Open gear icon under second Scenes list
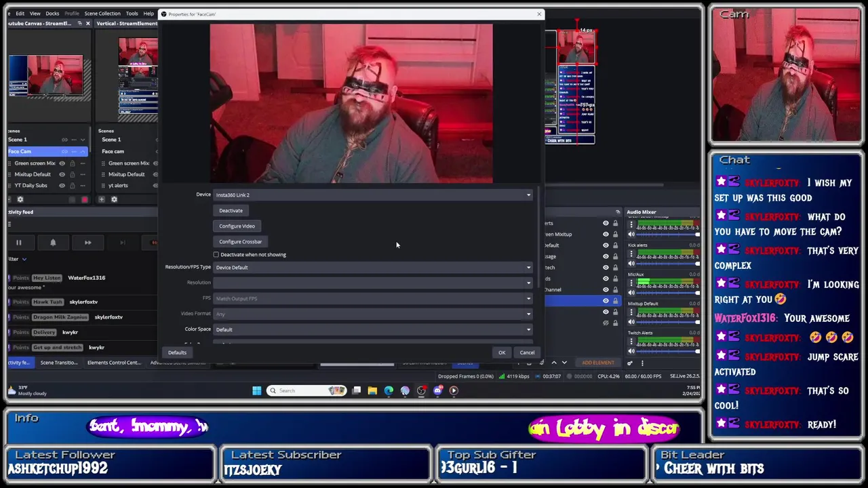The height and width of the screenshot is (488, 868). [114, 199]
